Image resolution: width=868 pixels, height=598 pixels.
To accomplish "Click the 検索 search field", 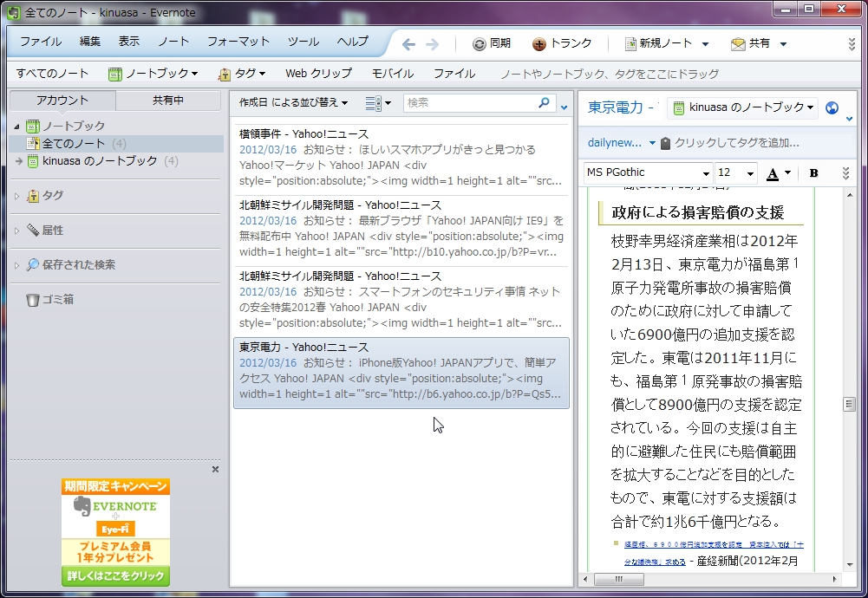I will [471, 103].
